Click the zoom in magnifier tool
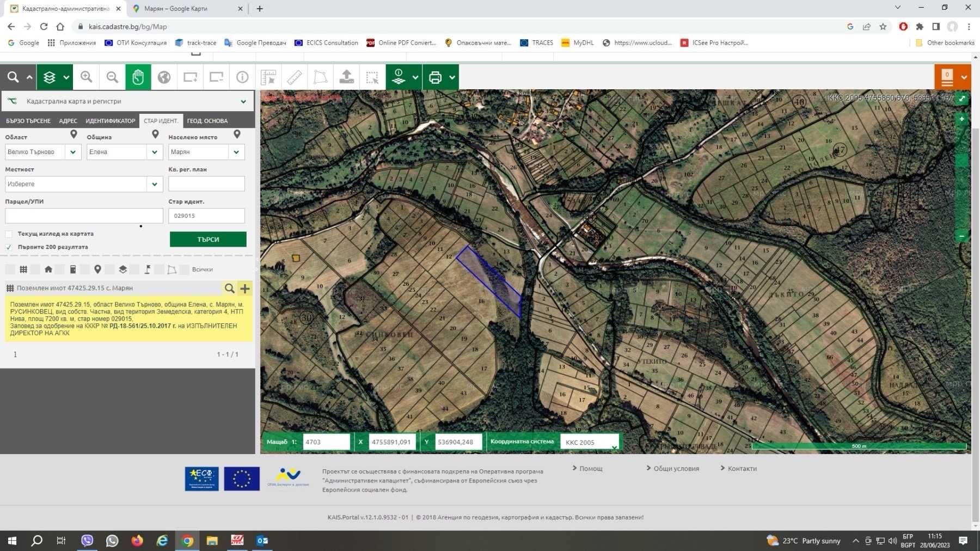 point(87,77)
